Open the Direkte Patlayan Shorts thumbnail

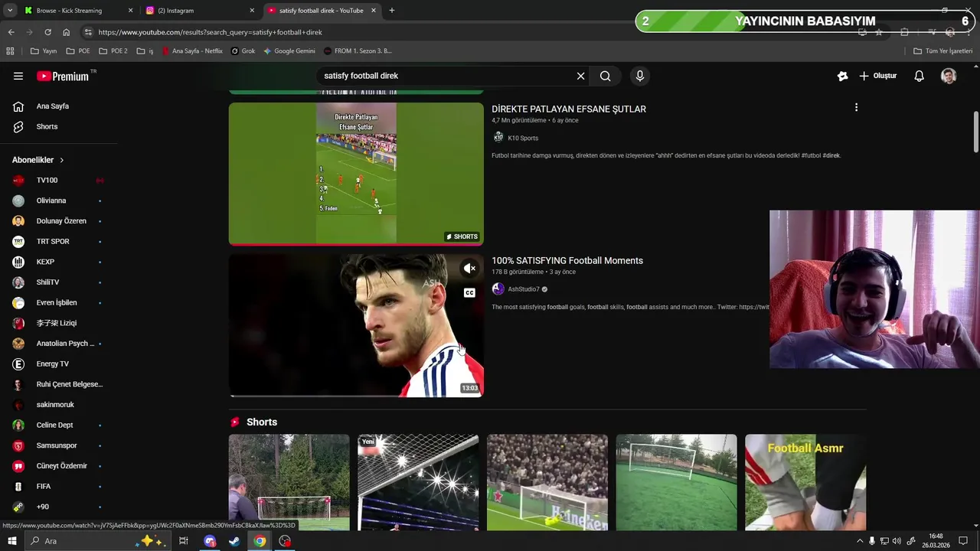pyautogui.click(x=356, y=174)
